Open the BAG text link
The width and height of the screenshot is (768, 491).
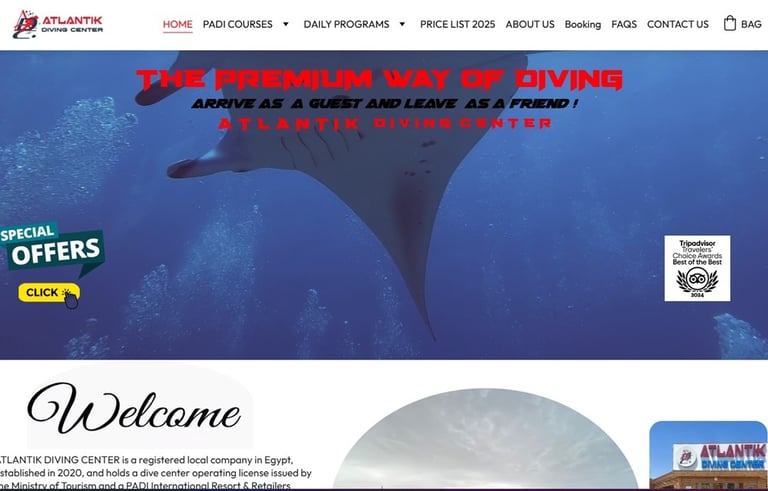click(x=751, y=24)
